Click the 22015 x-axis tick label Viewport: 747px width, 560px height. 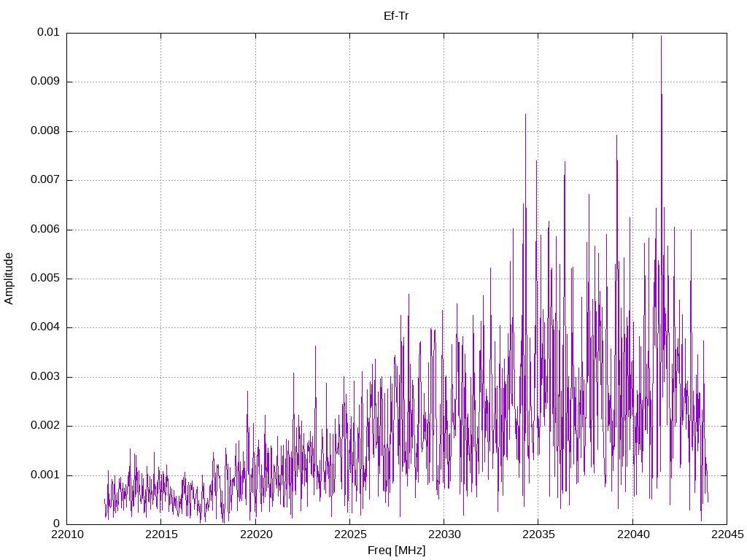click(161, 534)
